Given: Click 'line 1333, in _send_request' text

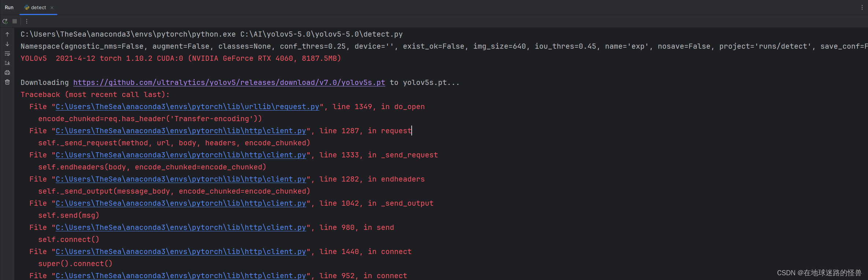Looking at the screenshot, I should pyautogui.click(x=379, y=155).
